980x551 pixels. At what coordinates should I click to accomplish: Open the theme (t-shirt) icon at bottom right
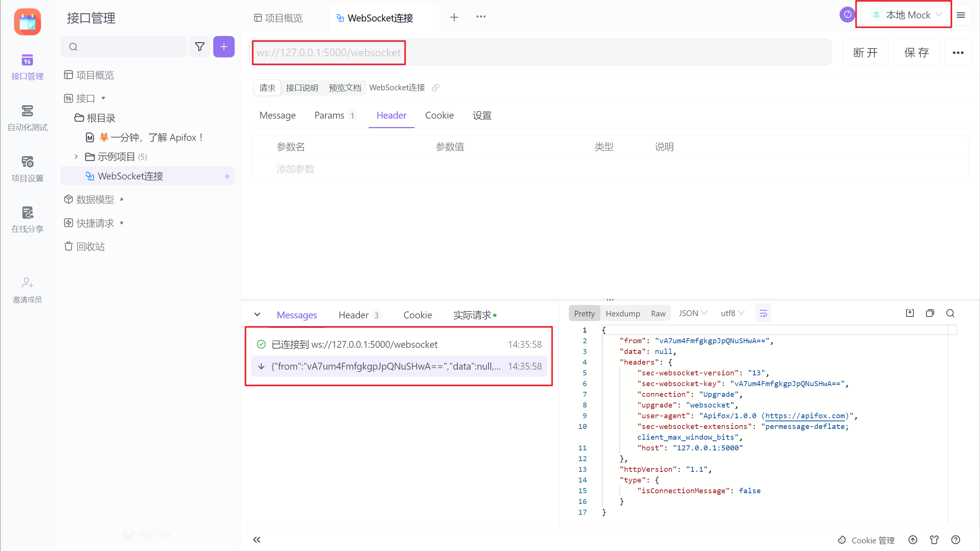(x=934, y=540)
